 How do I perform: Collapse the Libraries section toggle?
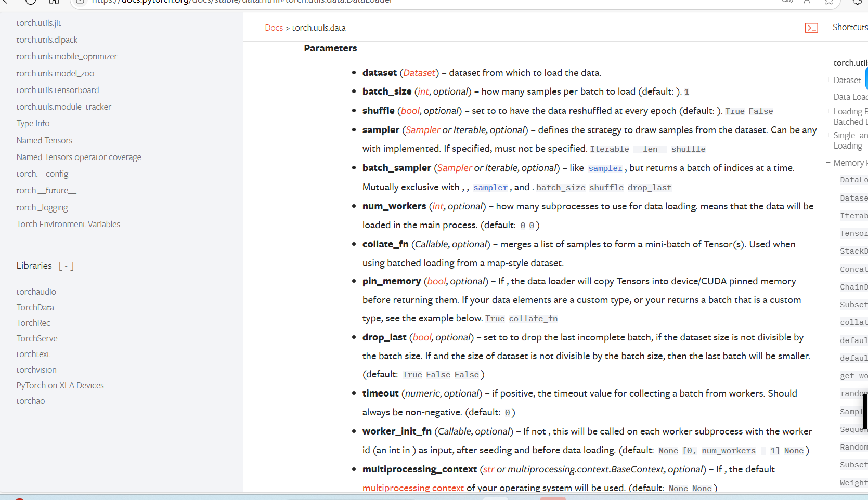(66, 266)
